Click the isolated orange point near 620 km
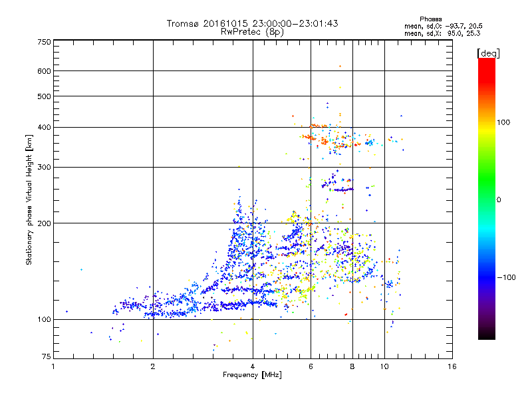 tap(340, 66)
